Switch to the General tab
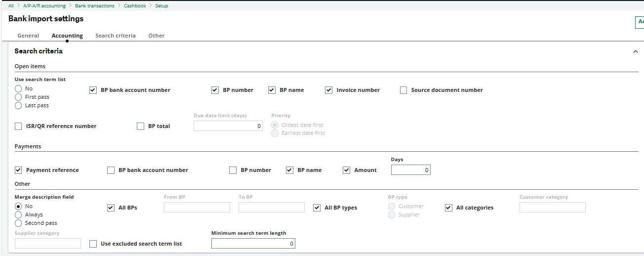Image resolution: width=644 pixels, height=256 pixels. pyautogui.click(x=28, y=36)
